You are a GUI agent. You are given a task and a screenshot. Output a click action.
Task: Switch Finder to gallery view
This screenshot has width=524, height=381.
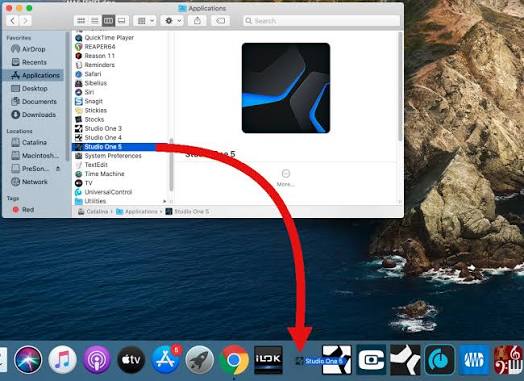(x=122, y=21)
